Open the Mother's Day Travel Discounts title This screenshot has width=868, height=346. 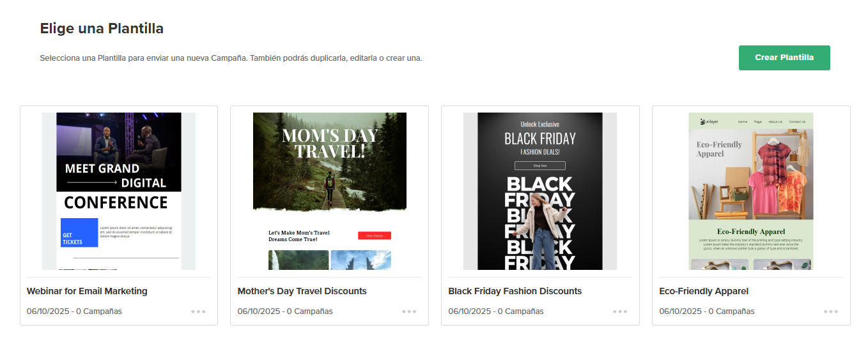point(302,291)
